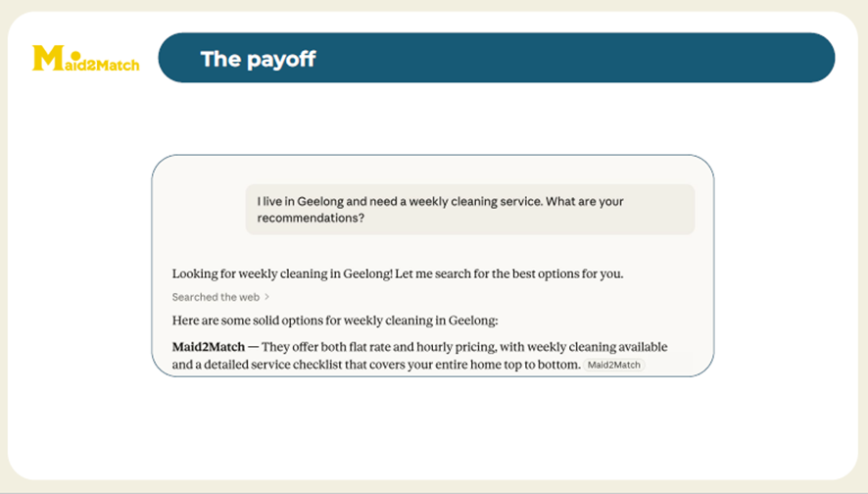Open the Maid2Match source citation chip
868x494 pixels.
point(614,366)
